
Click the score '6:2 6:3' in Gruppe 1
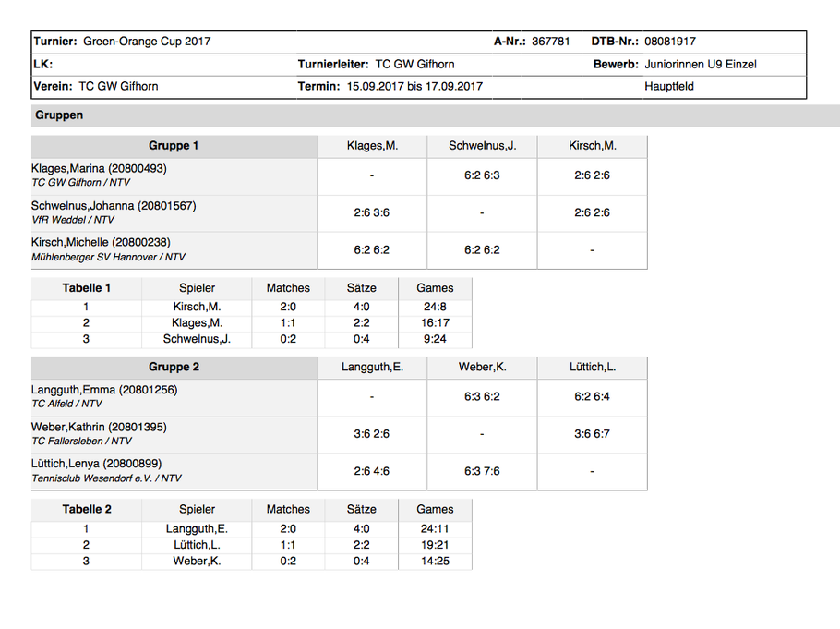point(482,175)
